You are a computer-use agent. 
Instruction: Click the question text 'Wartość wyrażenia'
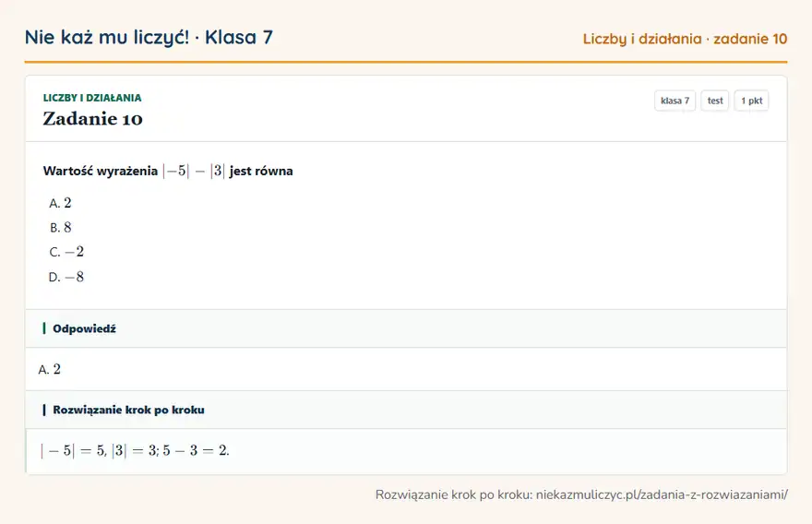(x=101, y=171)
